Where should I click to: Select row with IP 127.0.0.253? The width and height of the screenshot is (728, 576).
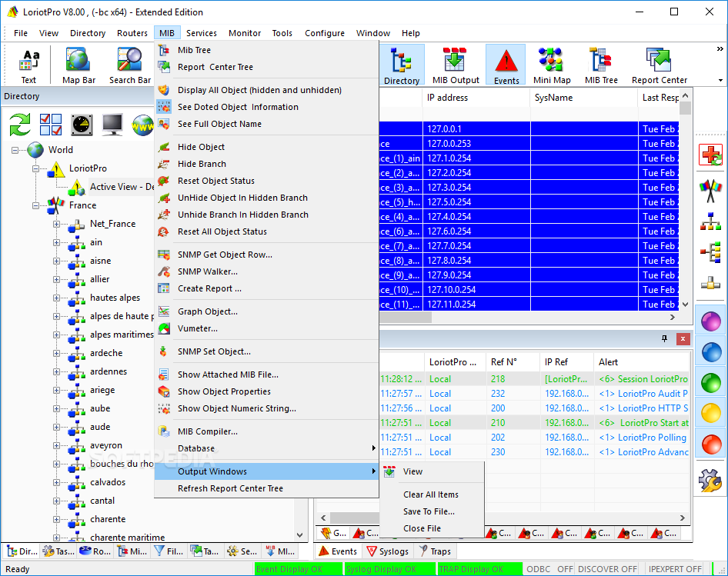pyautogui.click(x=529, y=144)
